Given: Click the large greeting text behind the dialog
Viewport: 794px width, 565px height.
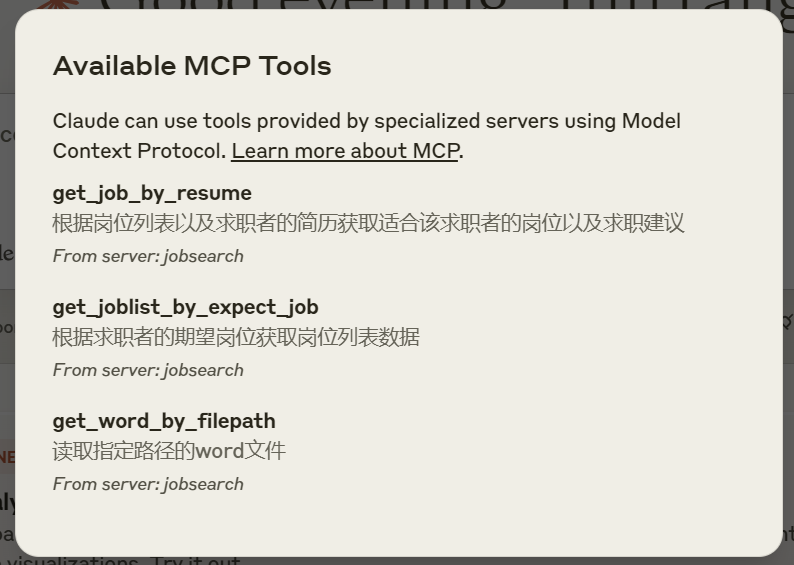Looking at the screenshot, I should 400,5.
